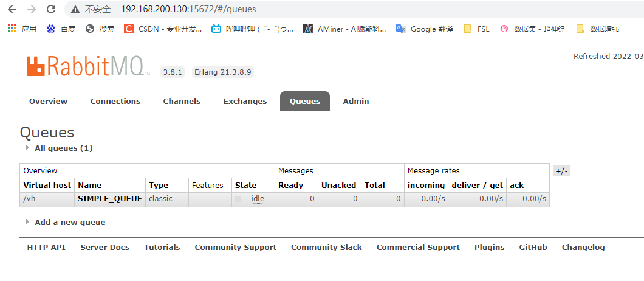Viewport: 644px width, 281px height.
Task: Open the FSL bookmark folder
Action: click(x=476, y=29)
